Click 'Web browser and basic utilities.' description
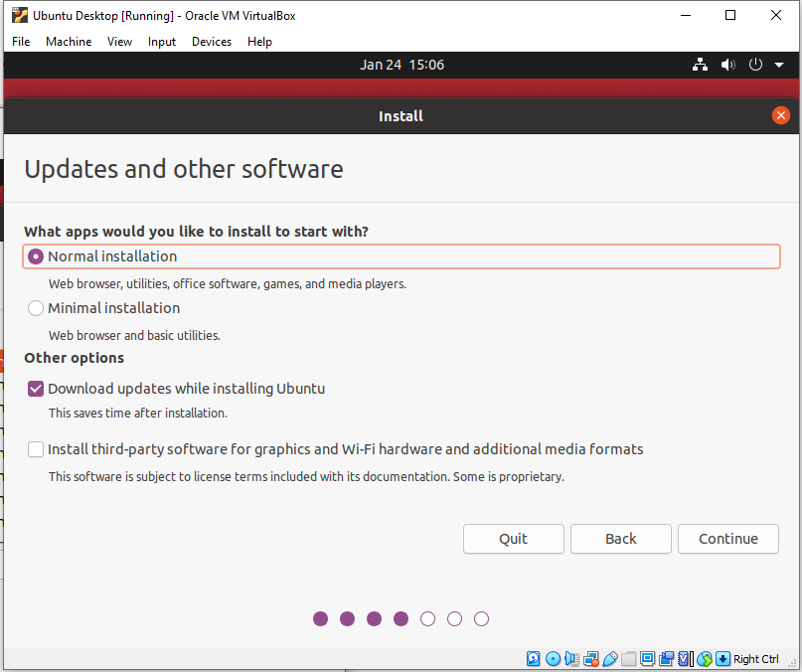 point(134,336)
